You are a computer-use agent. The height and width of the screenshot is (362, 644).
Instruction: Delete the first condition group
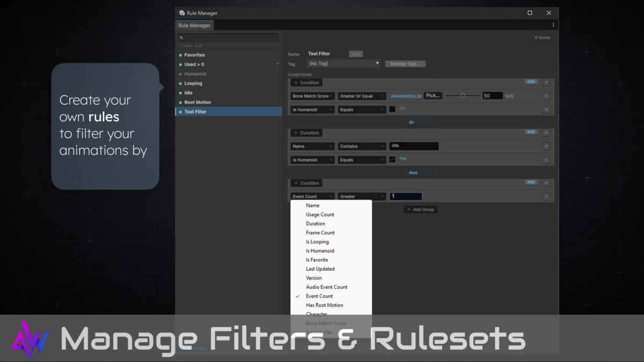pyautogui.click(x=546, y=83)
